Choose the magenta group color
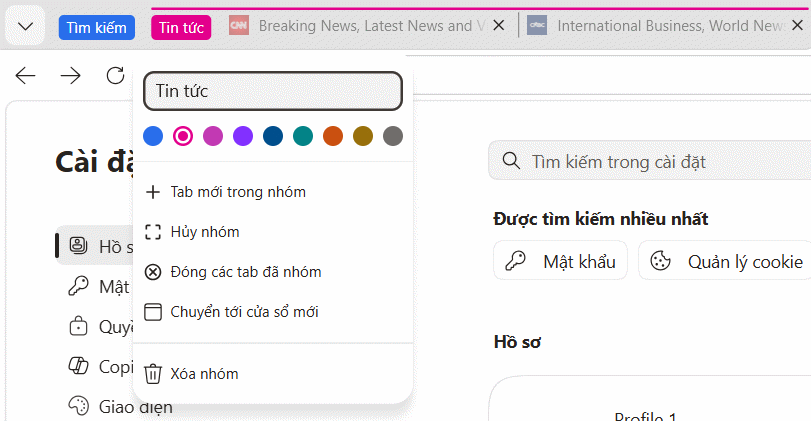 point(213,136)
